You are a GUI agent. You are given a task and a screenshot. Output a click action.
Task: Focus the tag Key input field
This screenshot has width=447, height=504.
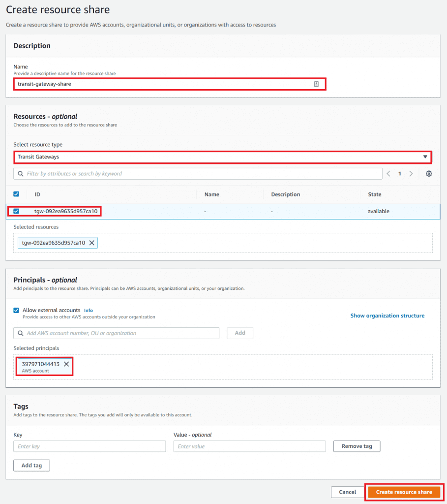click(x=89, y=446)
